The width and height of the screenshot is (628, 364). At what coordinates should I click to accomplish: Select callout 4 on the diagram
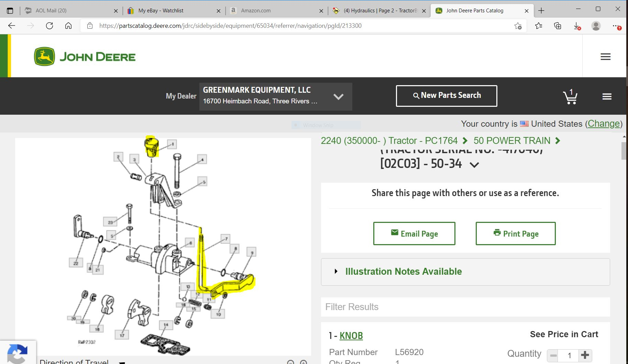point(202,159)
